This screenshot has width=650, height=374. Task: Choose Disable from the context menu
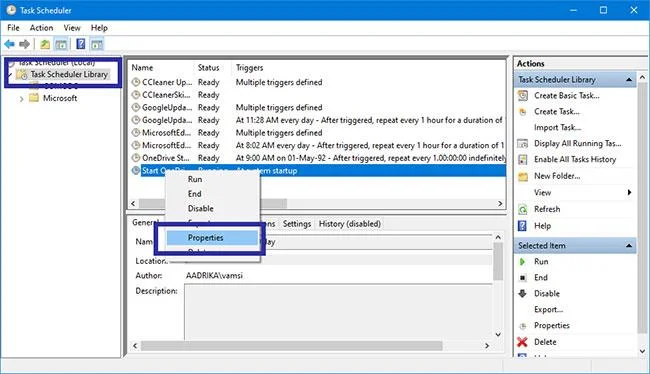213,209
